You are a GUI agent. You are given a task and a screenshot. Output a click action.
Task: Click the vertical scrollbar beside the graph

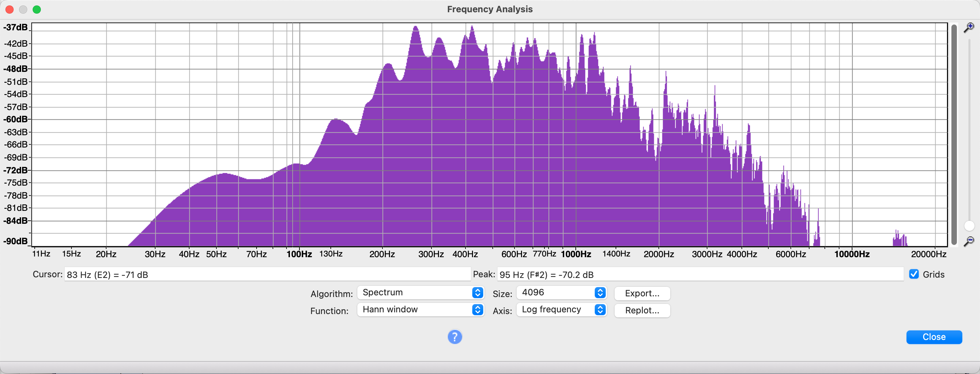click(954, 133)
